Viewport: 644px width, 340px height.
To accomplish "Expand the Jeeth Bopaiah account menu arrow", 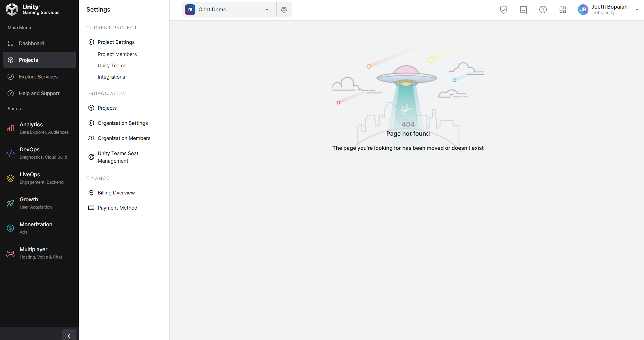I will click(x=637, y=10).
